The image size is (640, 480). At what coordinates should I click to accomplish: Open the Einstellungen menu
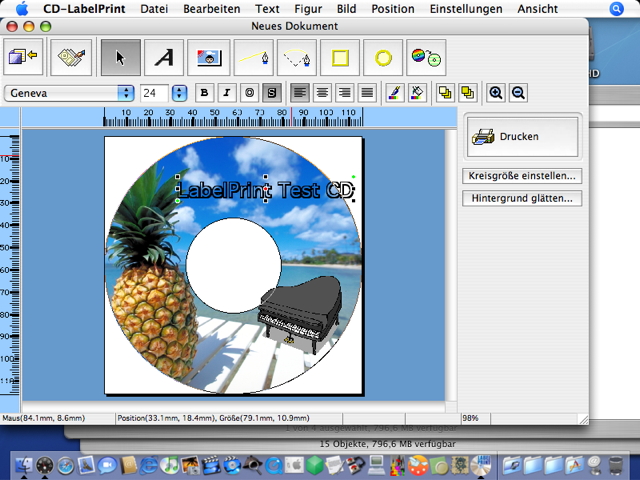coord(466,9)
